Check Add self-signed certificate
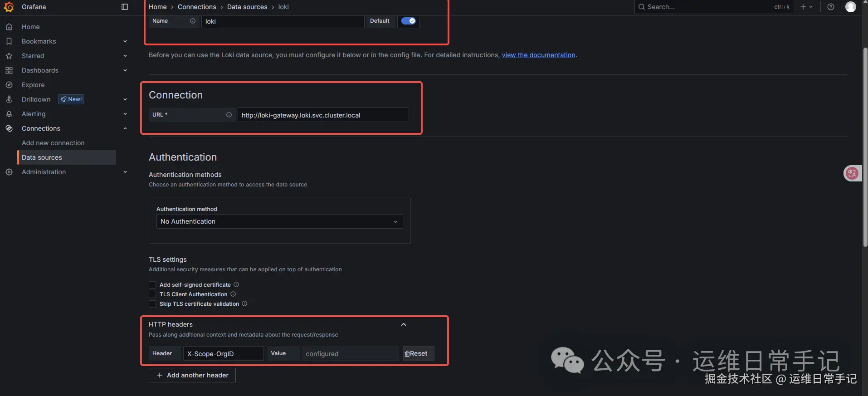The width and height of the screenshot is (868, 396). [152, 285]
